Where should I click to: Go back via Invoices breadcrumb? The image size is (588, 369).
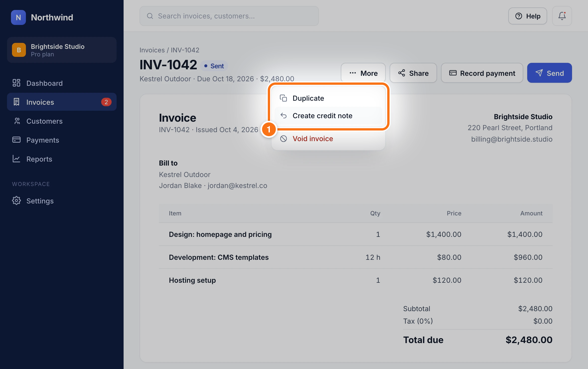coord(152,50)
